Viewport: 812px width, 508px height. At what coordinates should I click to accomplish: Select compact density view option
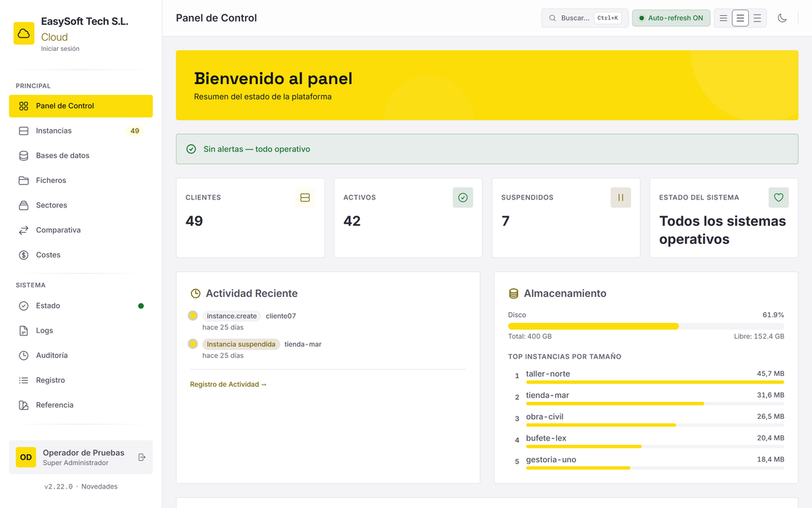[724, 18]
